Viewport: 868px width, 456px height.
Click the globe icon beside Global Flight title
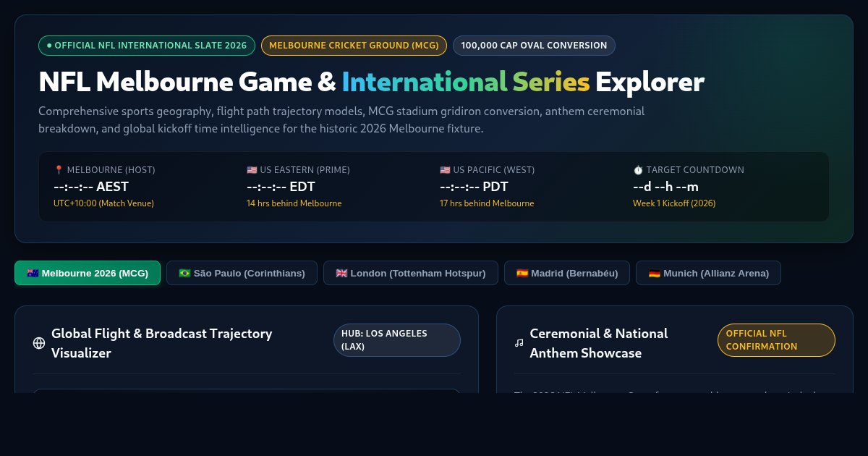coord(39,343)
